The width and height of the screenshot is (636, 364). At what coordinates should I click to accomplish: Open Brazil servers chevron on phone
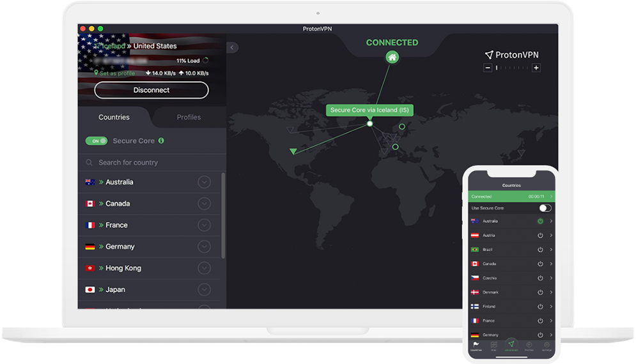click(x=551, y=249)
